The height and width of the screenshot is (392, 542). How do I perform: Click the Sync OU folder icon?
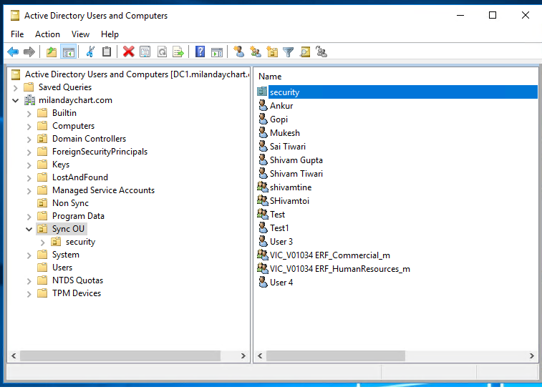coord(42,229)
